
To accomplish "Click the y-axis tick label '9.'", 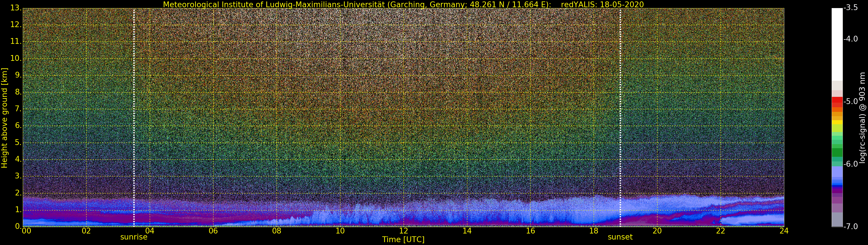I will pos(18,76).
